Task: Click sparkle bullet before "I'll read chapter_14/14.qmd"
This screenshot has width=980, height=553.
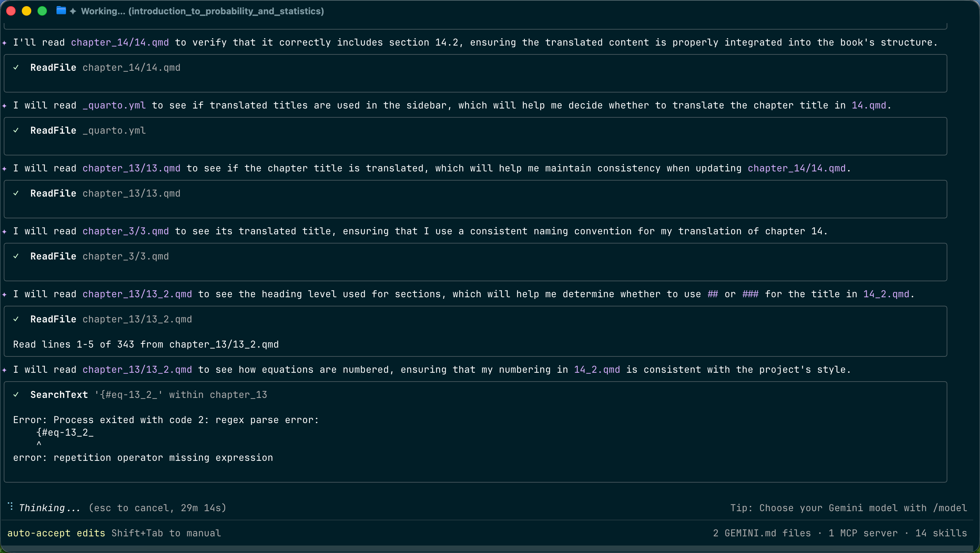Action: point(4,43)
